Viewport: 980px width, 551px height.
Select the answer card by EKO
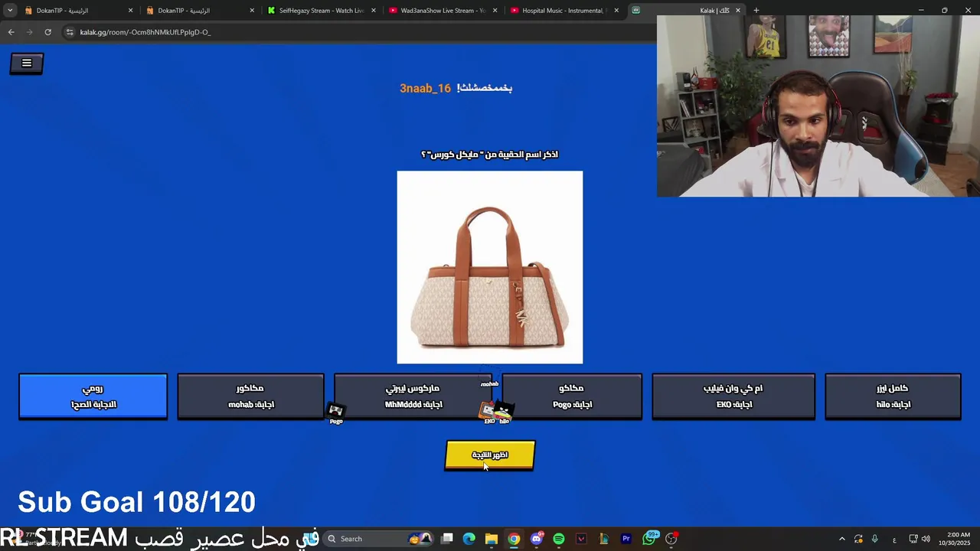tap(733, 396)
